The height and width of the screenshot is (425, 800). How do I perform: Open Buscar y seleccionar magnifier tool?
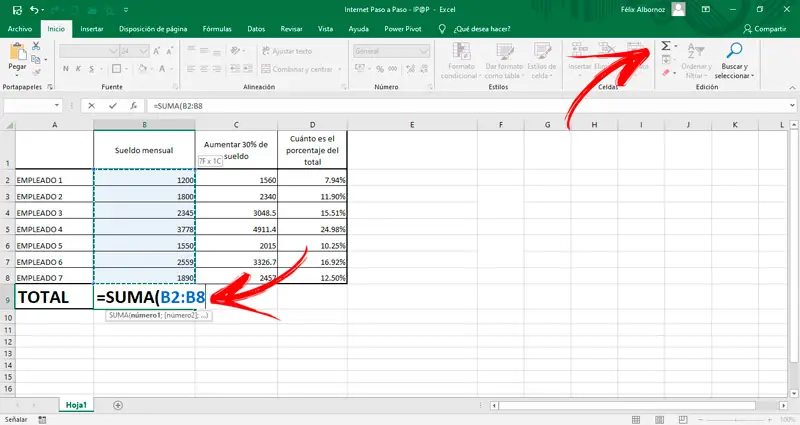click(735, 50)
